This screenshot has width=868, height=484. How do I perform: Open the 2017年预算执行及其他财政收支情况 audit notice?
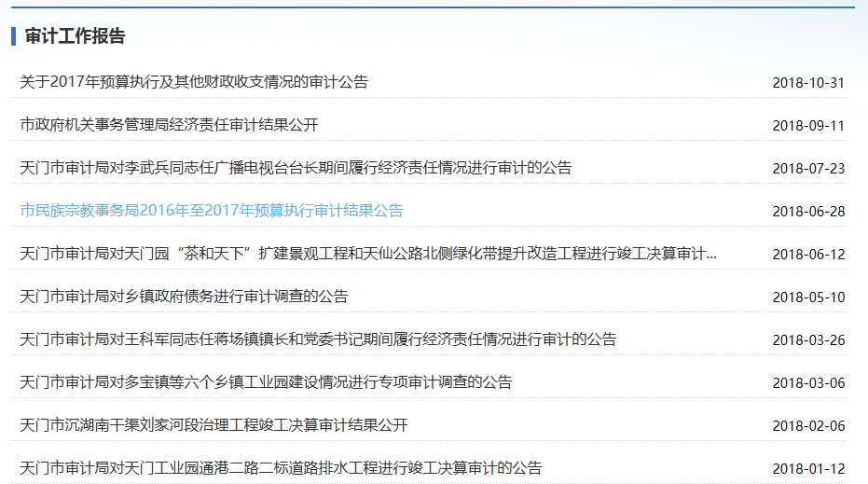tap(194, 82)
